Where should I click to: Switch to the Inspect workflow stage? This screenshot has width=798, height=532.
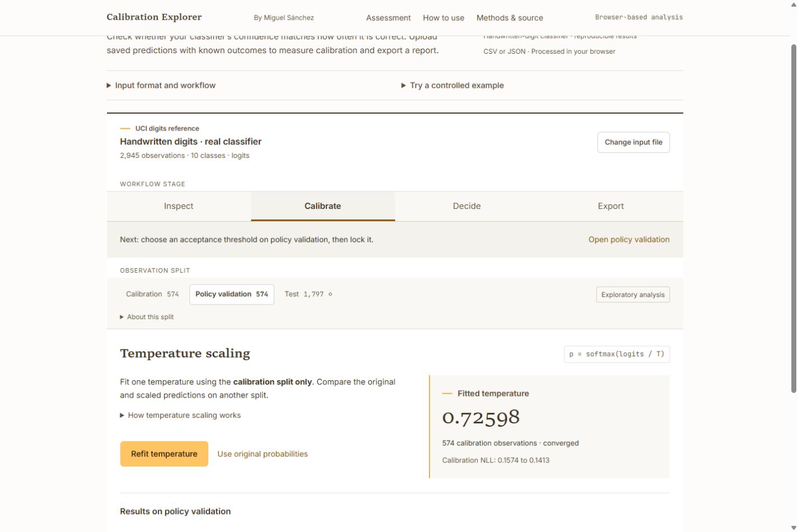(179, 206)
